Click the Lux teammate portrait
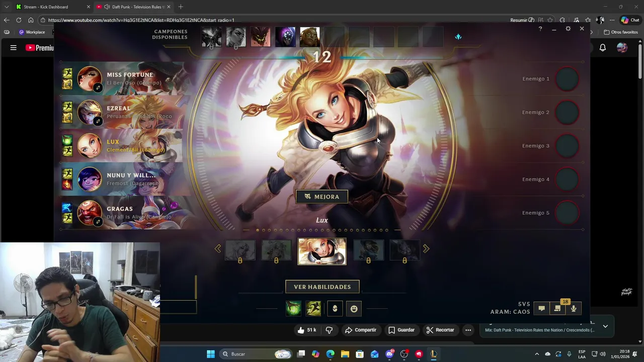The image size is (644, 362). coord(90,146)
